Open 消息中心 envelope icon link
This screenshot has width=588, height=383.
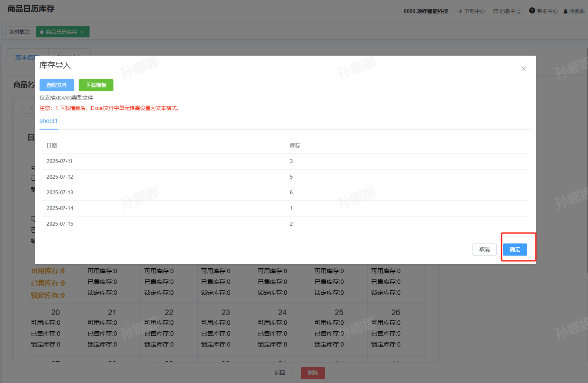tap(507, 11)
